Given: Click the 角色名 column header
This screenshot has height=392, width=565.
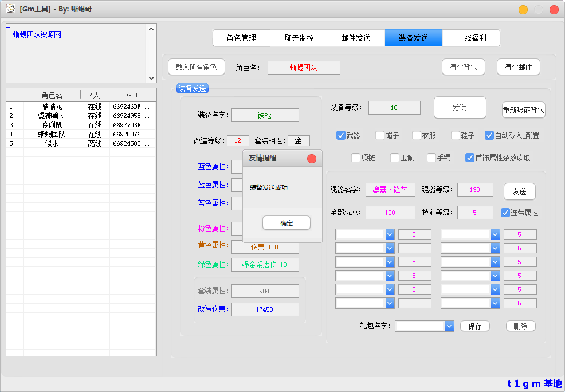Looking at the screenshot, I should click(52, 95).
